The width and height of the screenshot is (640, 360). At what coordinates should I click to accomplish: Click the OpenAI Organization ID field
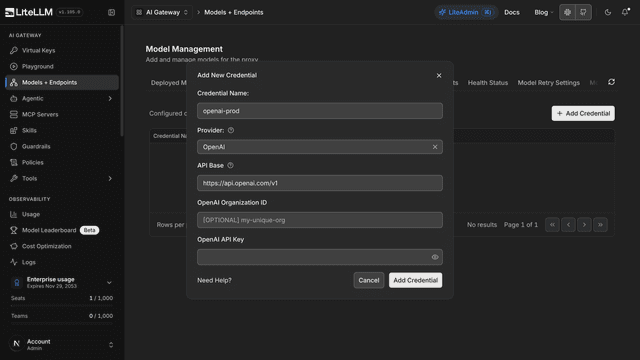coord(320,220)
